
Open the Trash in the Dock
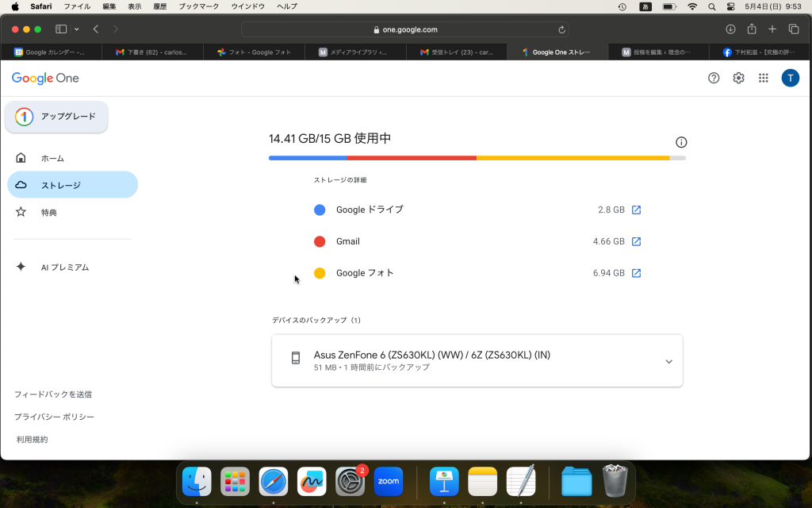pos(615,481)
